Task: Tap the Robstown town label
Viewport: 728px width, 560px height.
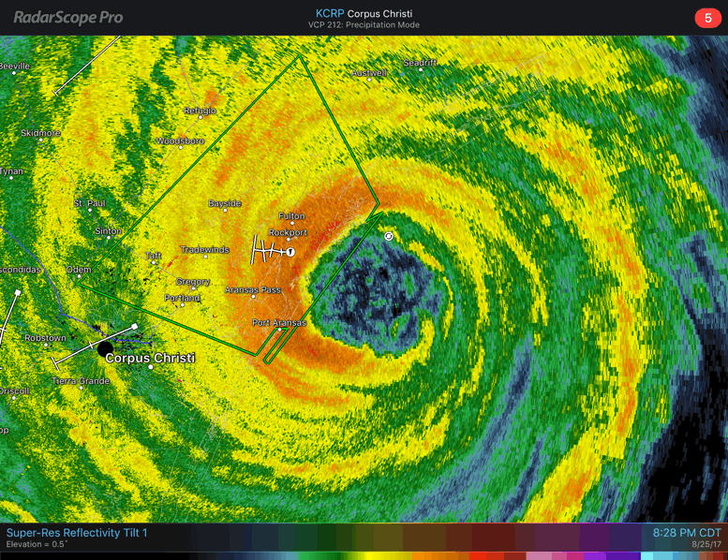Action: 46,338
